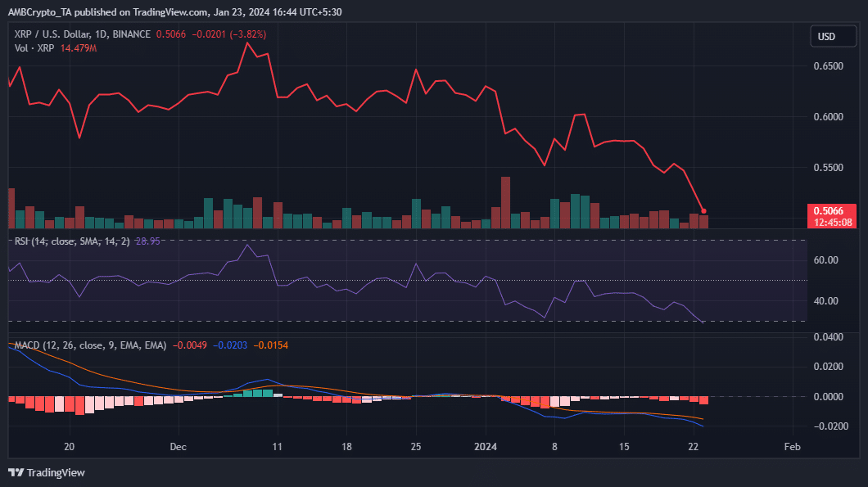868x487 pixels.
Task: Click the 25 date label on time axis
Action: [416, 447]
